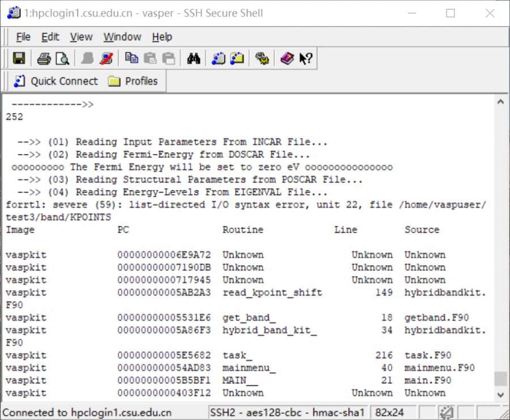Click the Save icon in toolbar

[19, 58]
